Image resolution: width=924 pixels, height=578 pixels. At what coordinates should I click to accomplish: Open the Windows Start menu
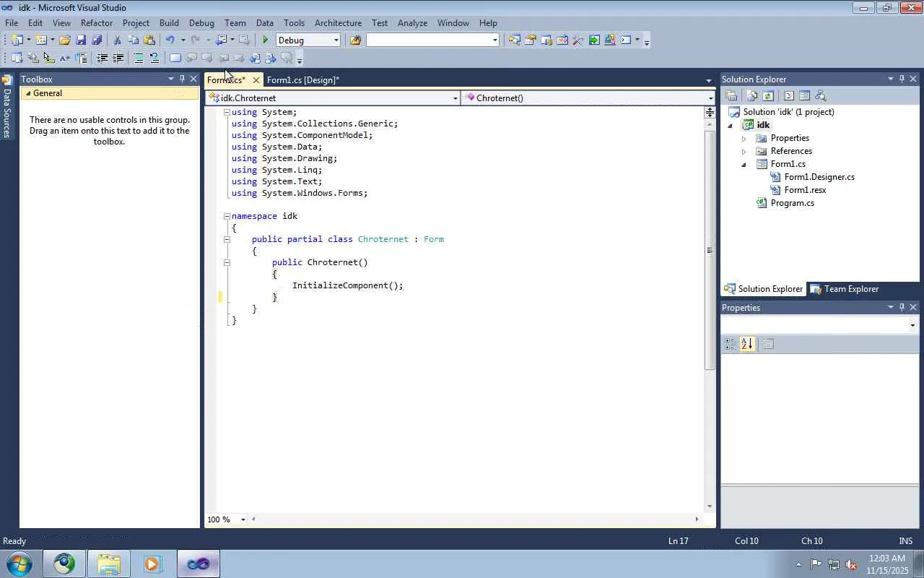click(x=19, y=564)
